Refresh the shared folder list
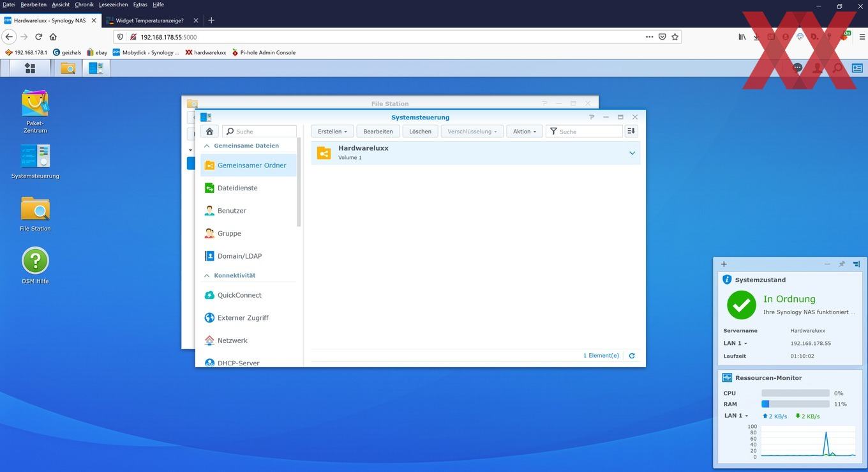 coord(632,356)
